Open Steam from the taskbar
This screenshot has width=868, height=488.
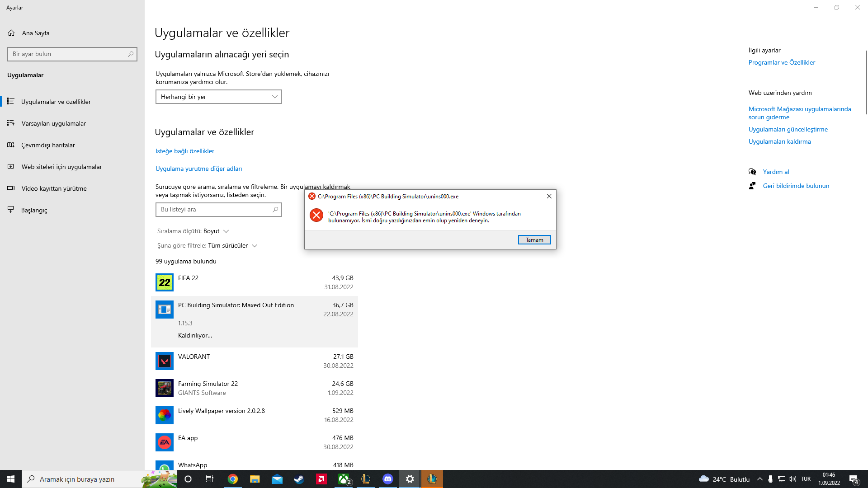[299, 479]
